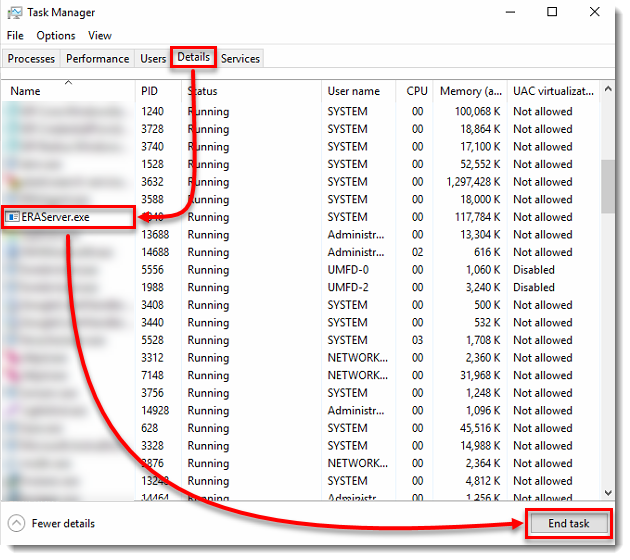Viewport: 630px width, 560px height.
Task: Select the row with PID 14928
Action: tap(299, 411)
